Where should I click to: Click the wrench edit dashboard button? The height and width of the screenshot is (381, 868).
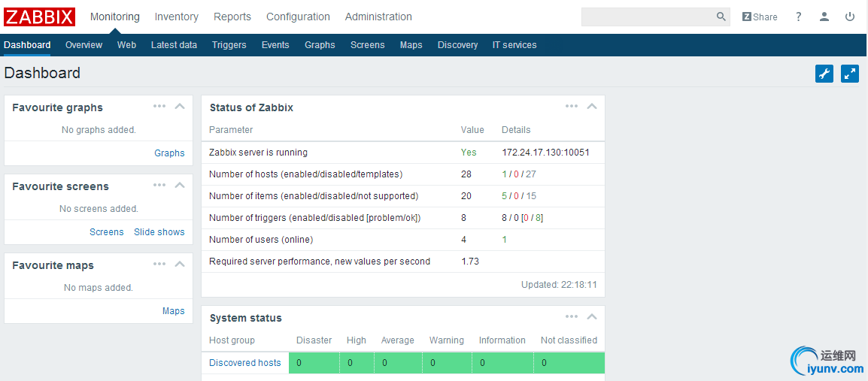click(x=824, y=74)
